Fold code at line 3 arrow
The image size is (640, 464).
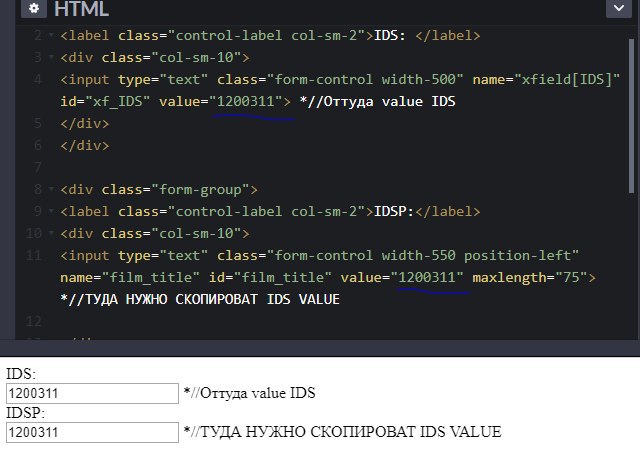click(x=51, y=57)
